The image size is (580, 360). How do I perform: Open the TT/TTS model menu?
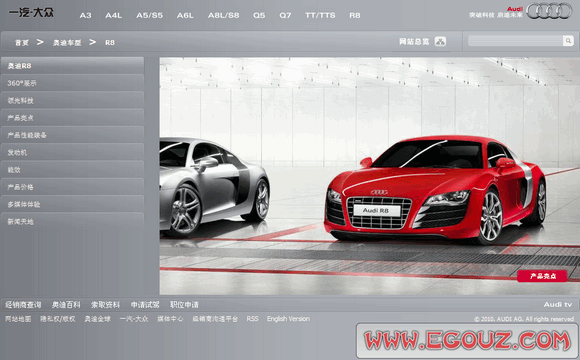[320, 16]
